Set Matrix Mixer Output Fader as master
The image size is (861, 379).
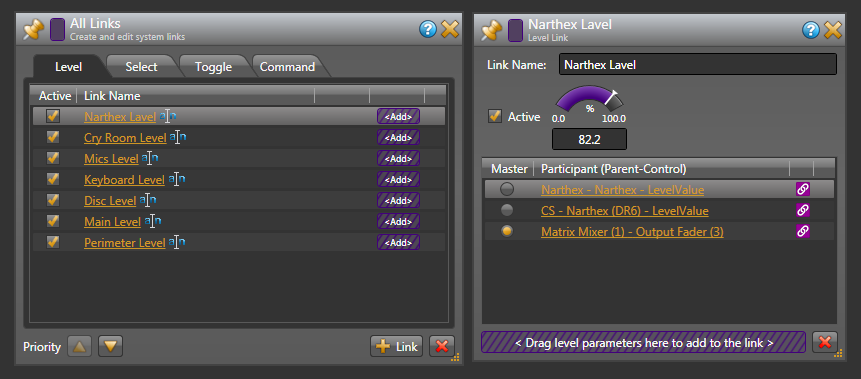click(x=507, y=231)
